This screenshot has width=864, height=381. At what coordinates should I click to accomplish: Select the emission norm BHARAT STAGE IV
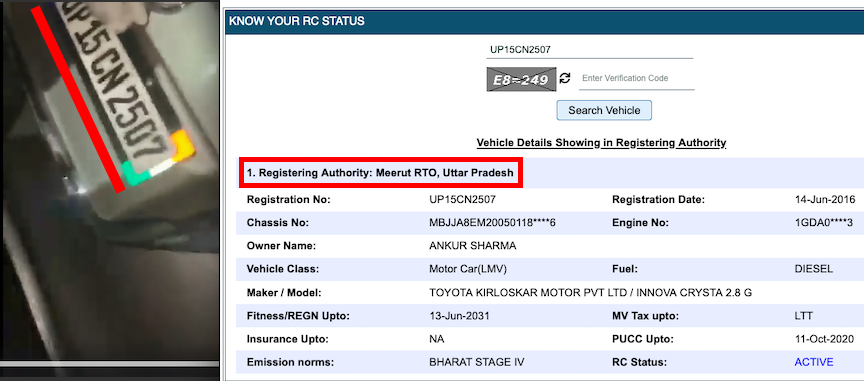point(477,362)
